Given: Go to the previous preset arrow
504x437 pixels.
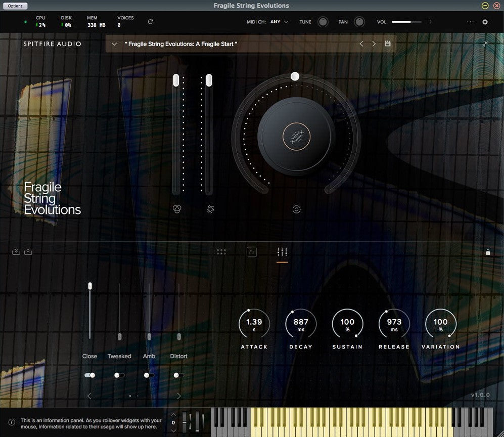Looking at the screenshot, I should tap(361, 44).
